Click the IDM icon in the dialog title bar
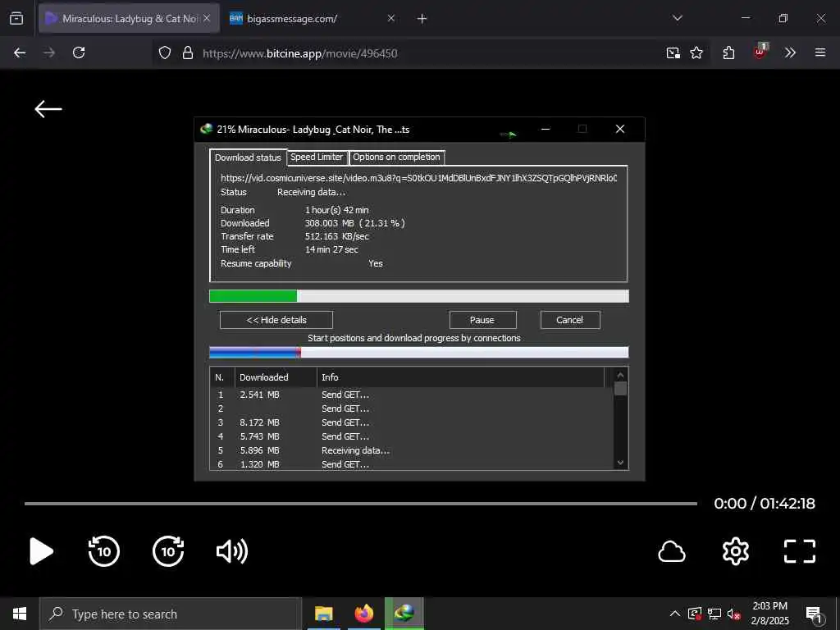 206,129
